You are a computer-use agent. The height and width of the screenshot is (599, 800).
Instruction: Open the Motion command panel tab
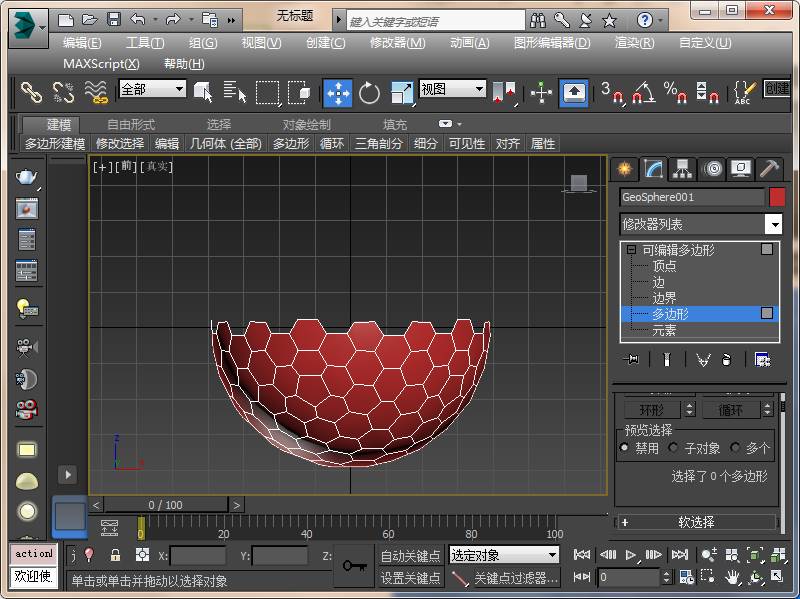(x=712, y=168)
